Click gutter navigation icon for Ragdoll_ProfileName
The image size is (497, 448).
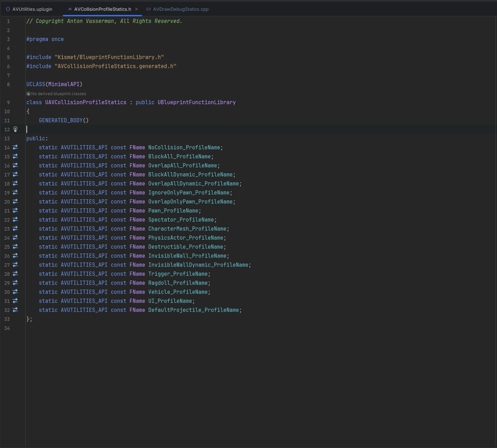pyautogui.click(x=15, y=283)
